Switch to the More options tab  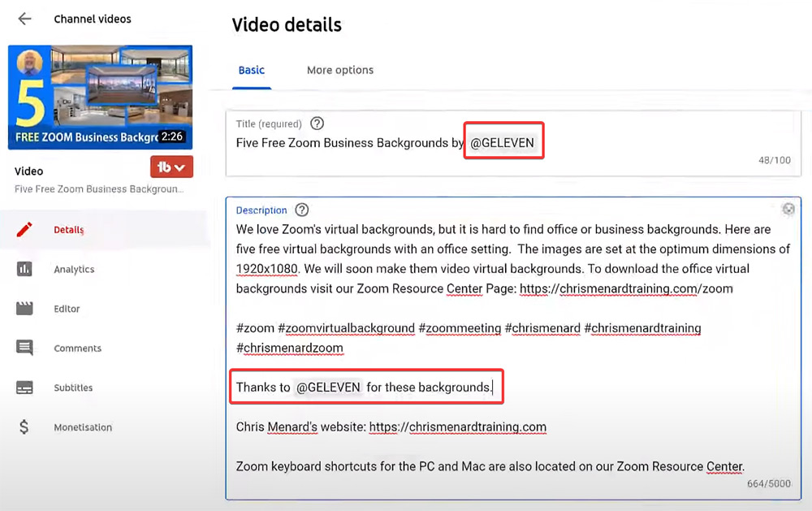[340, 70]
